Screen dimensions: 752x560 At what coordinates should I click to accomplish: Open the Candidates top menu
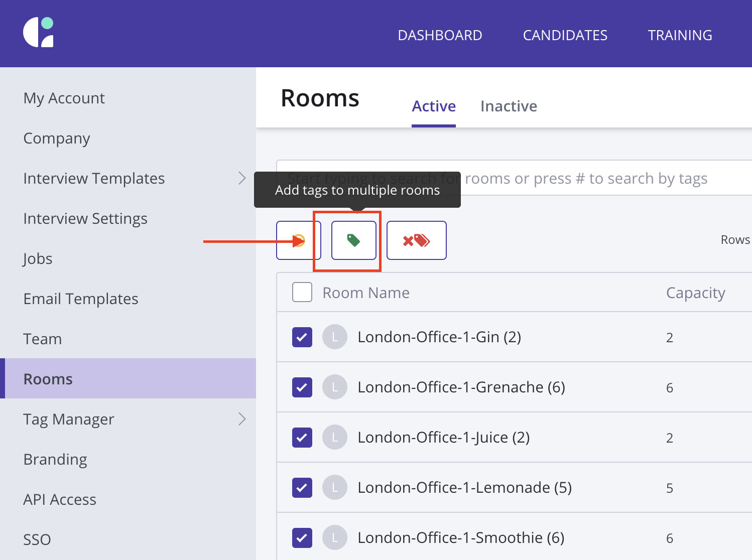pos(565,35)
